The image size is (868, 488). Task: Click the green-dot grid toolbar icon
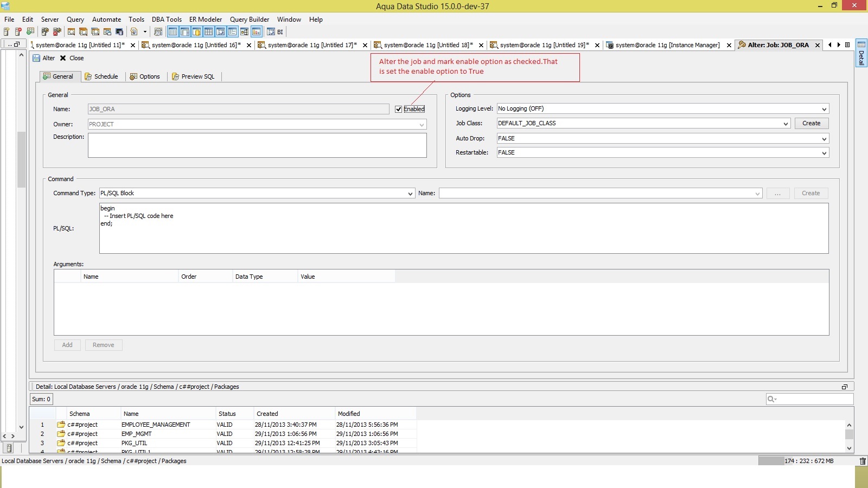[x=30, y=32]
